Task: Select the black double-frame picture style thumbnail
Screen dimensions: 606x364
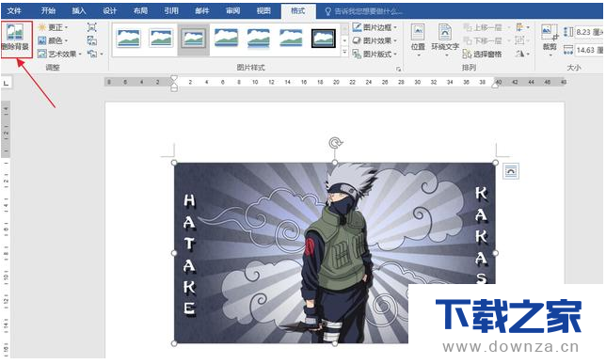Action: [324, 39]
